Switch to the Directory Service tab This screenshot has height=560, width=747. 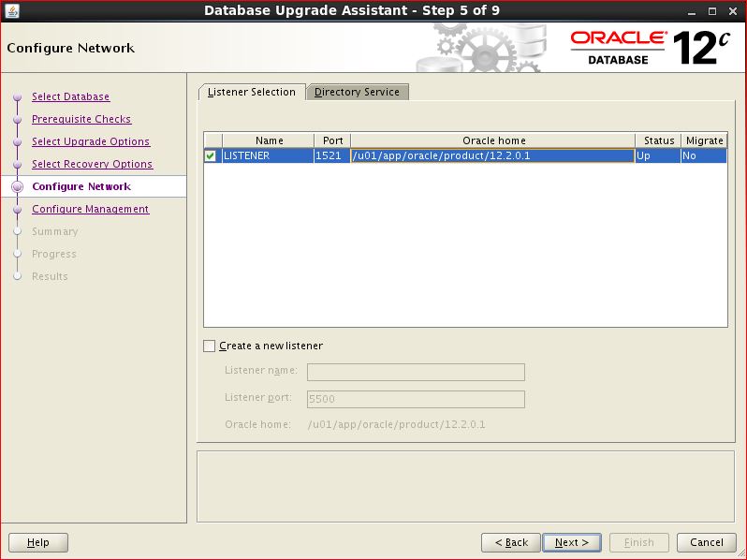[357, 92]
